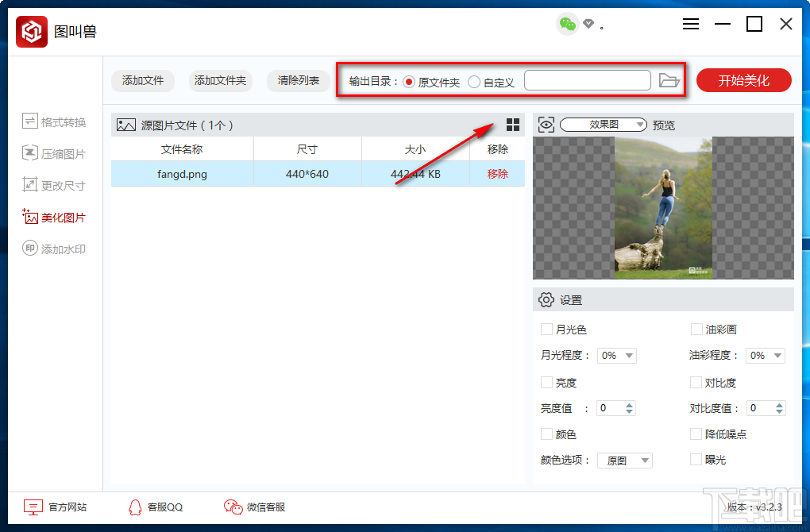810x532 pixels.
Task: Open 压缩图片 compress image section
Action: tap(54, 153)
